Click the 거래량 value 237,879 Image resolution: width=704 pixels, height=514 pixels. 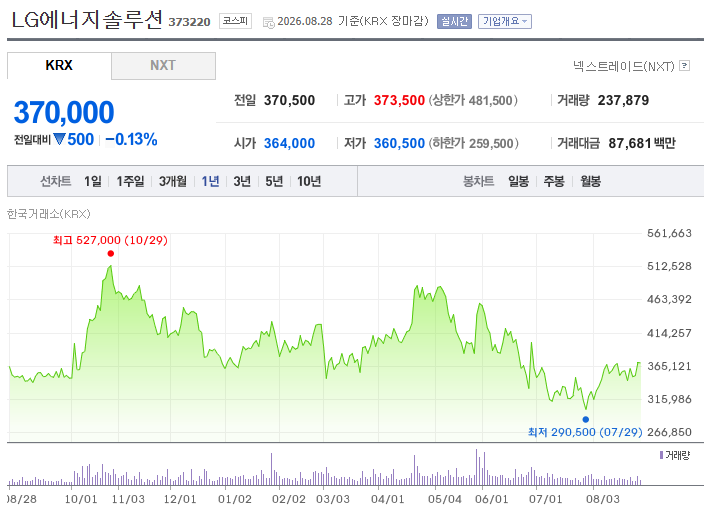pyautogui.click(x=623, y=100)
